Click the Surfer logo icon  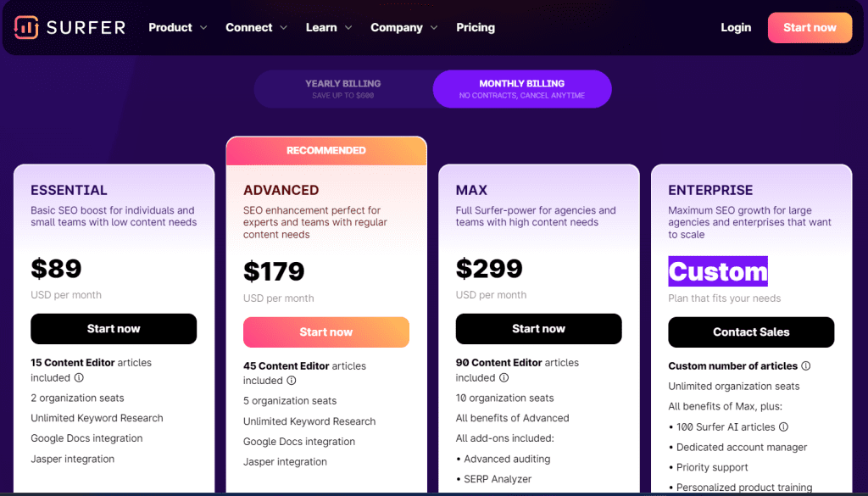click(26, 27)
